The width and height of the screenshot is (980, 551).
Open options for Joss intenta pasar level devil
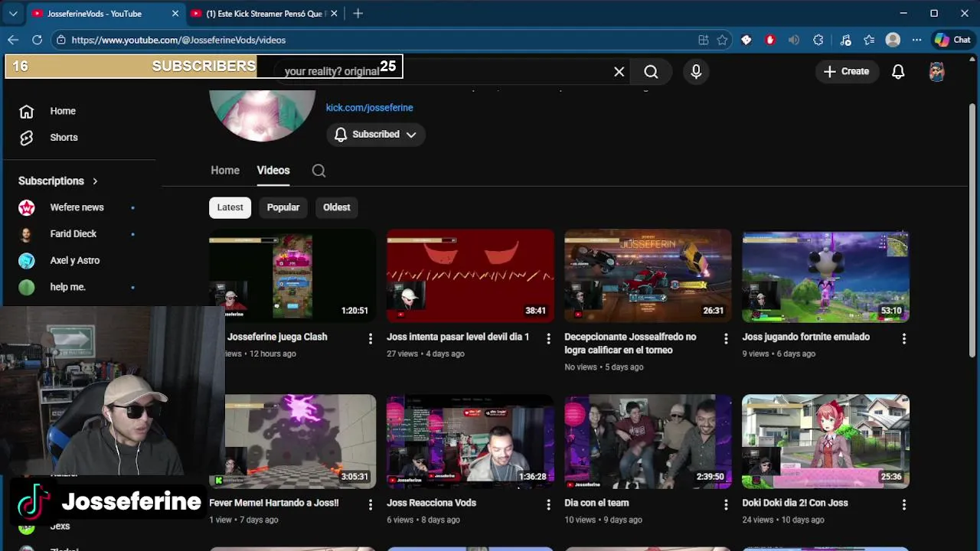pos(548,338)
